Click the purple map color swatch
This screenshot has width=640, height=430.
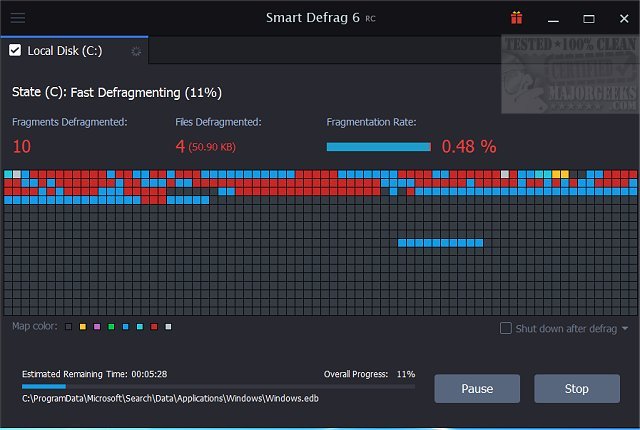point(97,327)
